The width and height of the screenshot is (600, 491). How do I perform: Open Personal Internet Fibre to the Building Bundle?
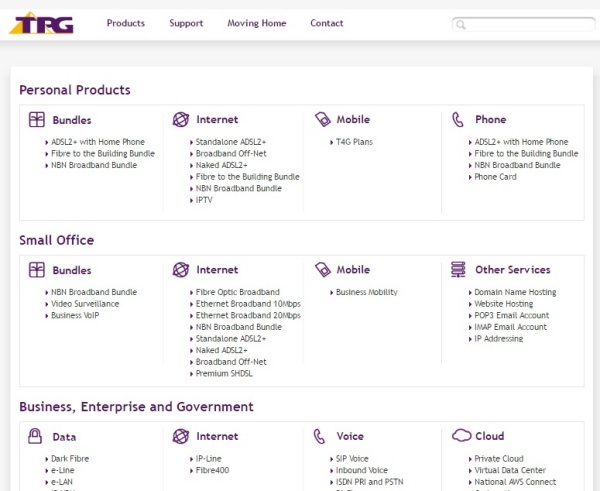click(248, 177)
